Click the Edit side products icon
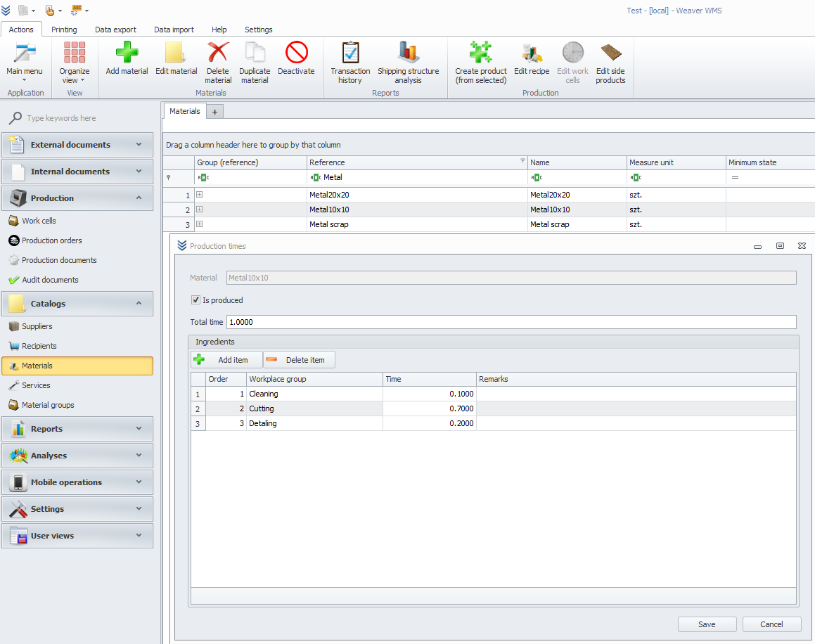This screenshot has height=644, width=815. [x=611, y=53]
